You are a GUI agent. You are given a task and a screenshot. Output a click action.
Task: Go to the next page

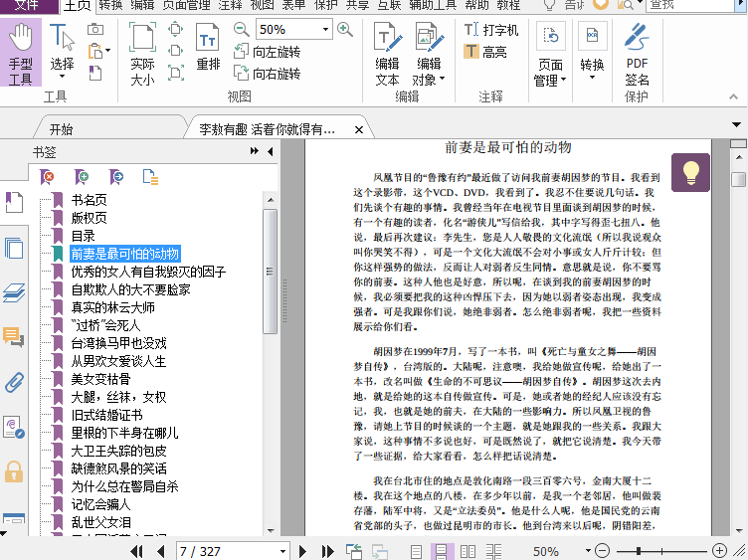point(302,551)
